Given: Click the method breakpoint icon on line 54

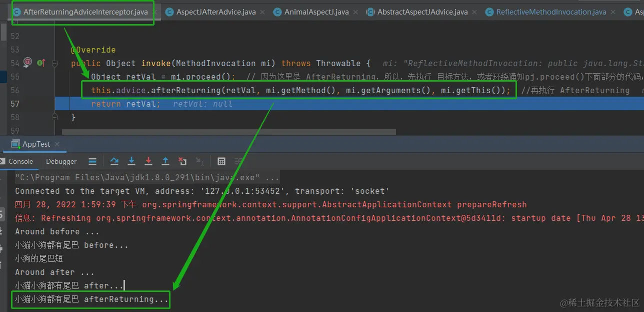Looking at the screenshot, I should click(x=28, y=63).
